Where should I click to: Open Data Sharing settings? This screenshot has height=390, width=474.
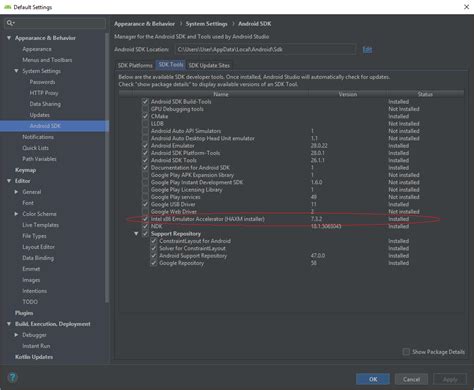point(45,104)
